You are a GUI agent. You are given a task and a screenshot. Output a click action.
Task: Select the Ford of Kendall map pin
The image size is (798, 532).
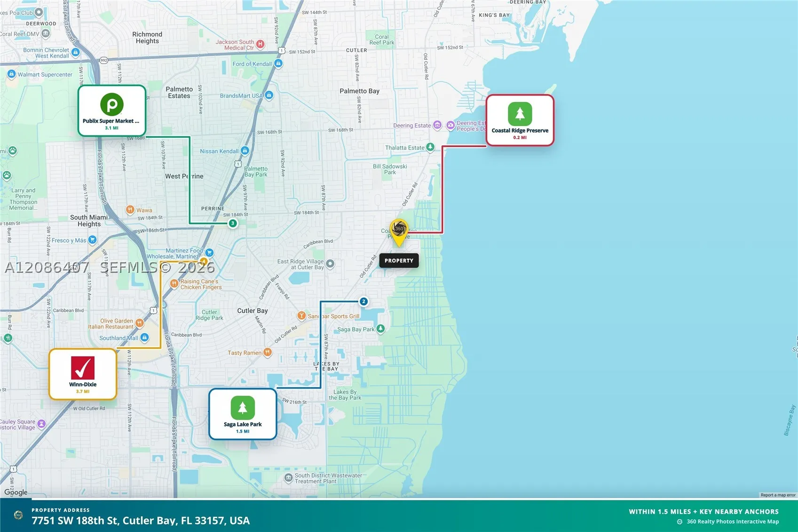(x=278, y=64)
